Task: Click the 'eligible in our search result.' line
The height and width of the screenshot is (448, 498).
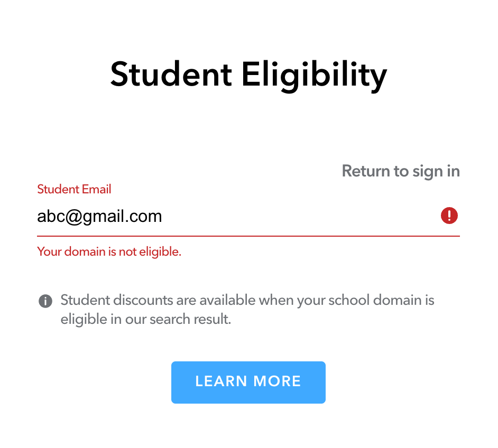Action: pos(146,319)
